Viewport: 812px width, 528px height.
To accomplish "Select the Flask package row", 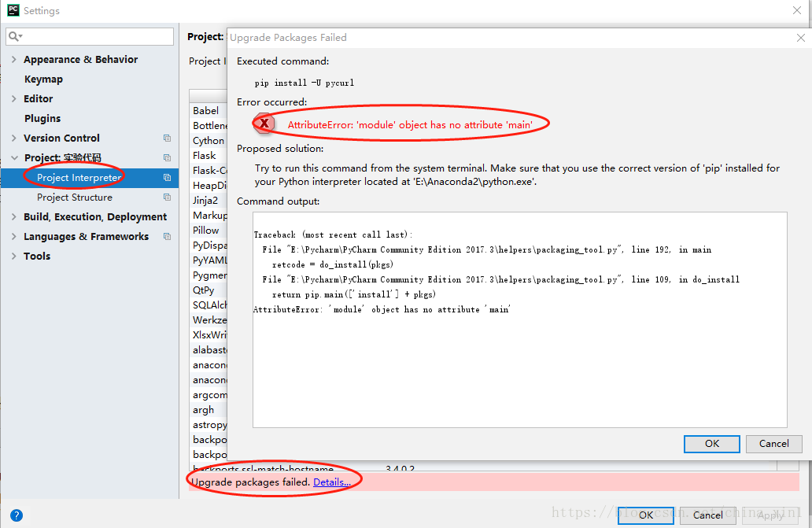I will click(x=209, y=155).
